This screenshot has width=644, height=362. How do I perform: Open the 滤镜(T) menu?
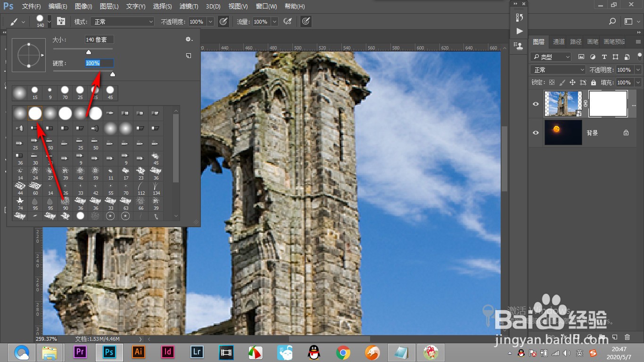tap(189, 6)
